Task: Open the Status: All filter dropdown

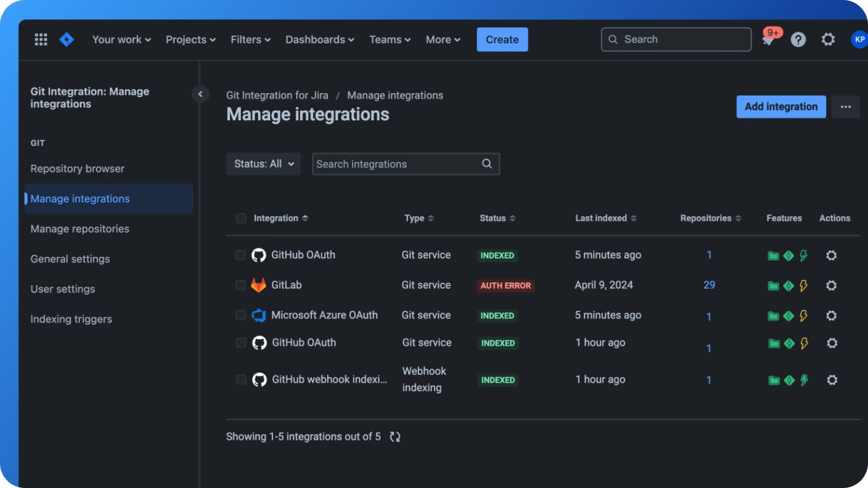Action: pyautogui.click(x=263, y=164)
